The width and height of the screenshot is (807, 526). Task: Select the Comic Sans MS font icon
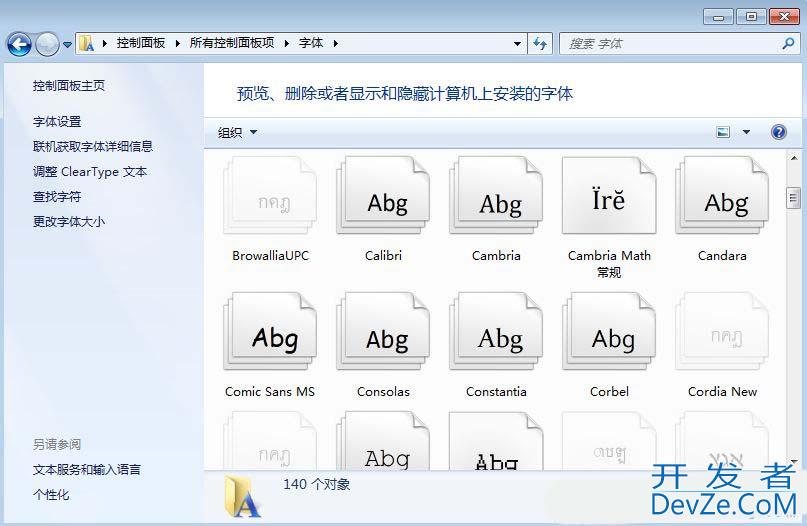(x=270, y=331)
